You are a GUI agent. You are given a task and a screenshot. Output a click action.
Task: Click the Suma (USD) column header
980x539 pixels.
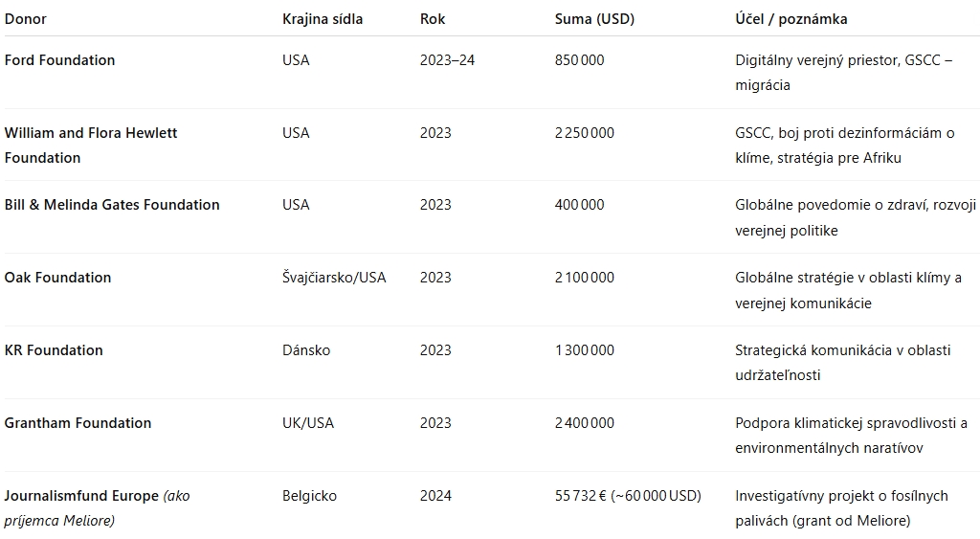click(594, 19)
